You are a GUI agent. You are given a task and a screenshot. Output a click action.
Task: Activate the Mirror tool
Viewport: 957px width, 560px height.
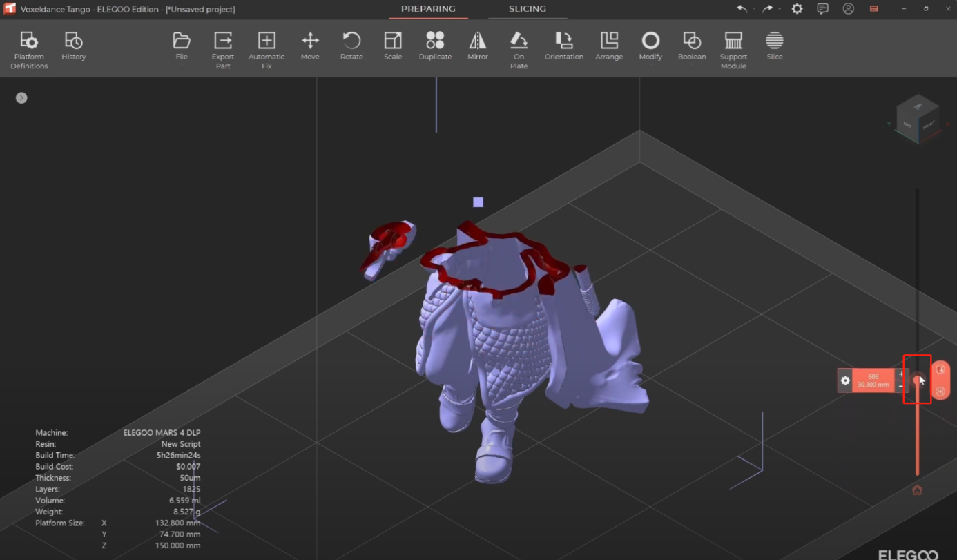pos(477,46)
